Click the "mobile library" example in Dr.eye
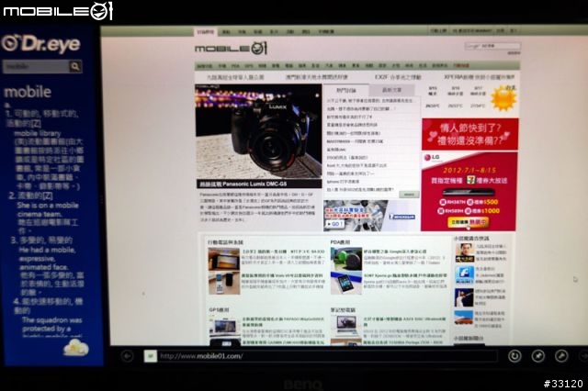Screen dimensions: 588x391 click(x=38, y=133)
